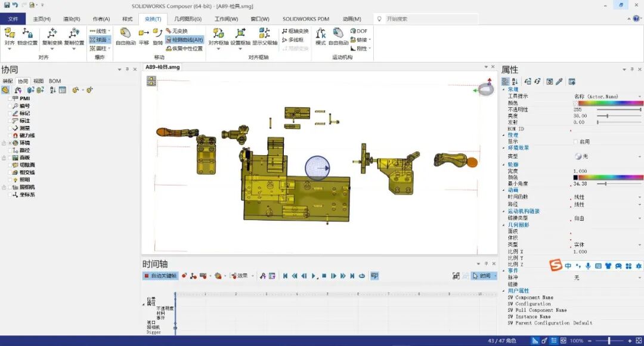Screen dimensions: 644x346
Task: Expand the 照相机 tree node
Action: pyautogui.click(x=3, y=188)
